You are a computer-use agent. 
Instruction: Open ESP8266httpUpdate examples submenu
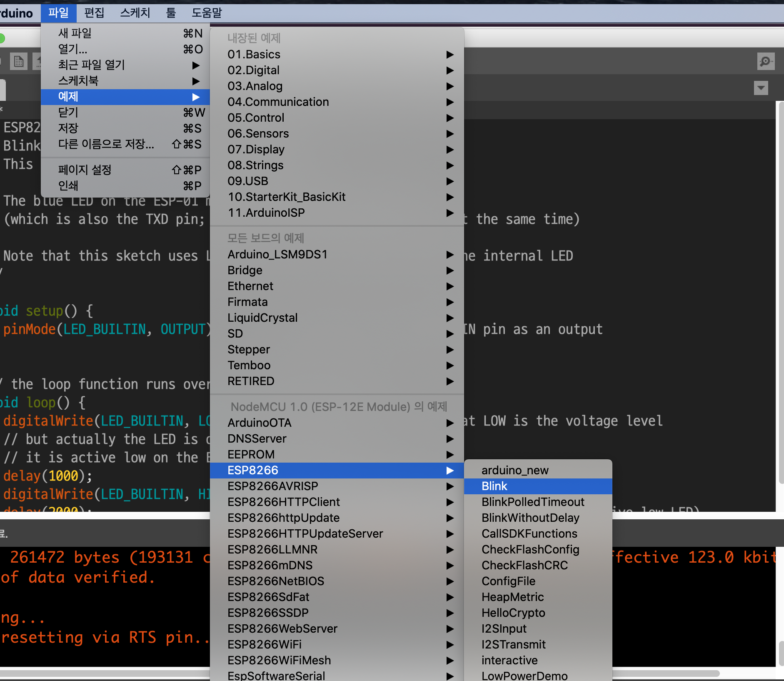point(337,518)
